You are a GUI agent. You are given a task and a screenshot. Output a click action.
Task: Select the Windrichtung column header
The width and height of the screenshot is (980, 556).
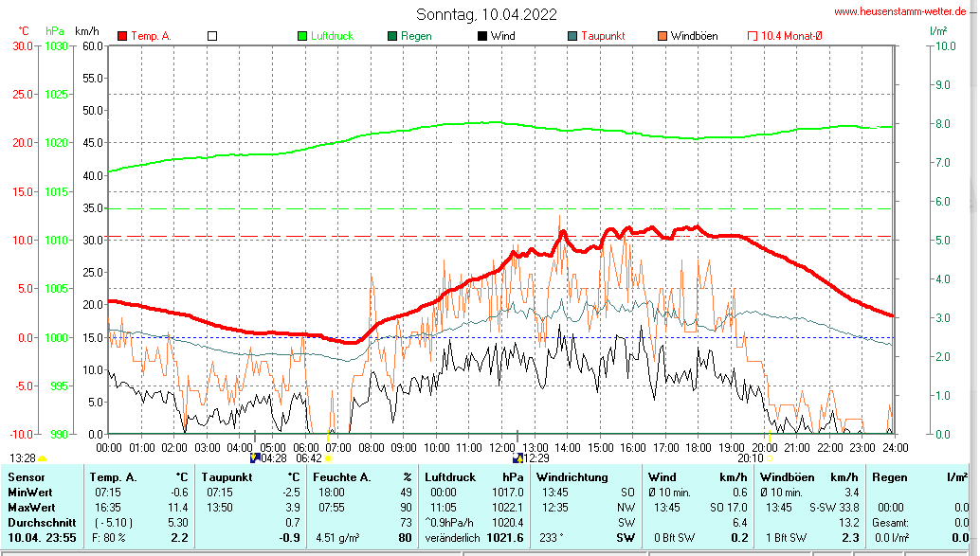point(572,476)
